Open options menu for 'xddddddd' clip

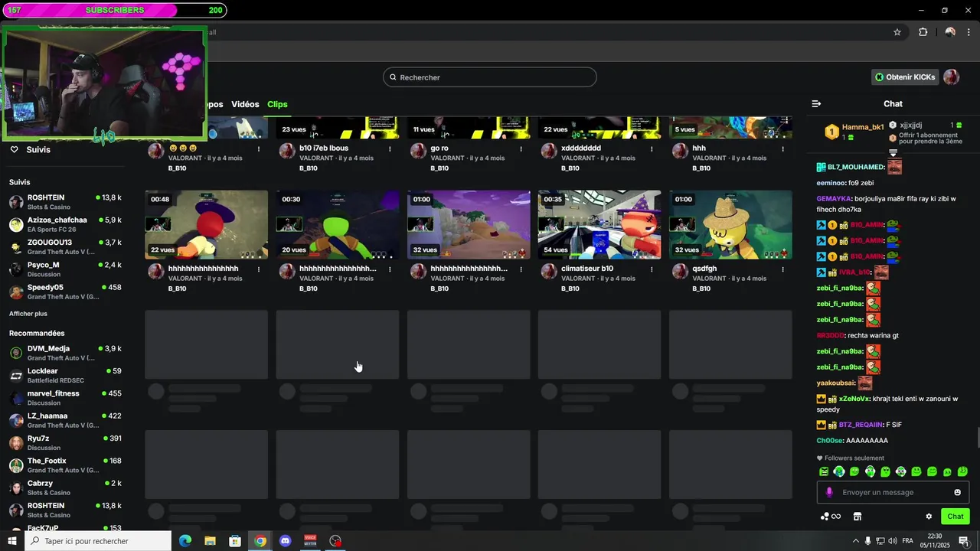coord(652,148)
